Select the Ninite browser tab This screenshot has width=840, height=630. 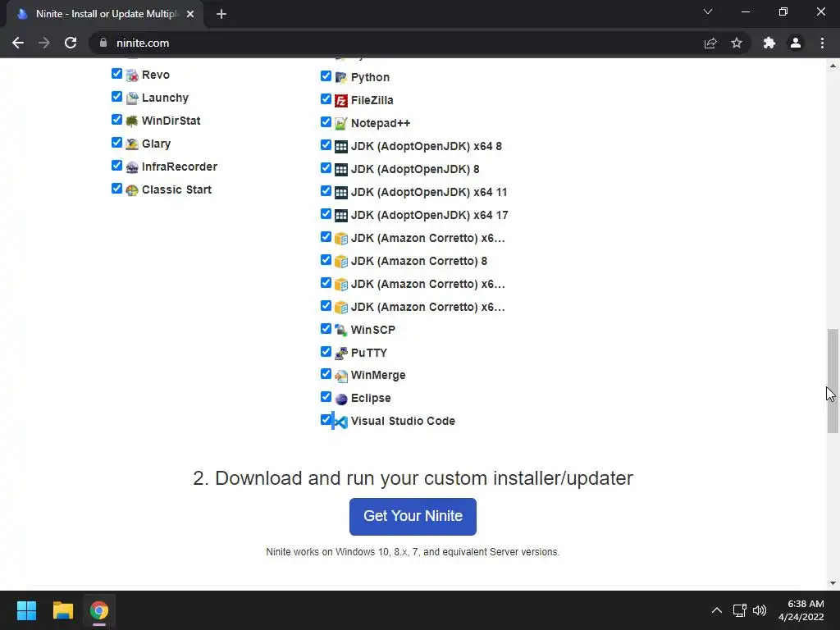[104, 14]
